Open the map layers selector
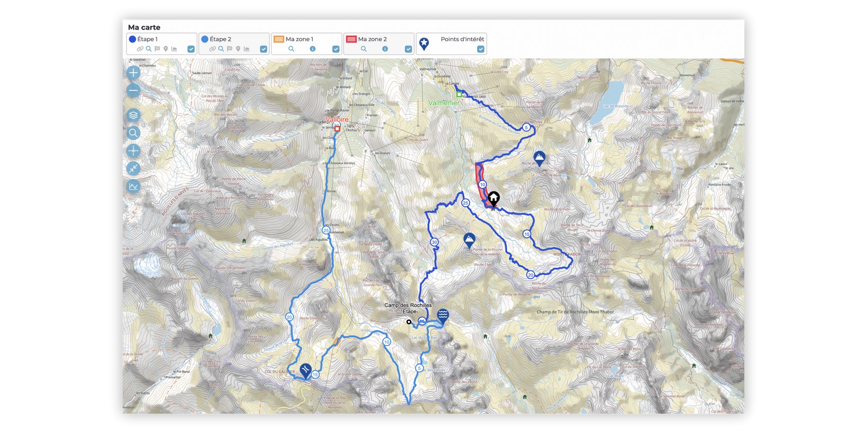The height and width of the screenshot is (440, 868). pyautogui.click(x=133, y=115)
